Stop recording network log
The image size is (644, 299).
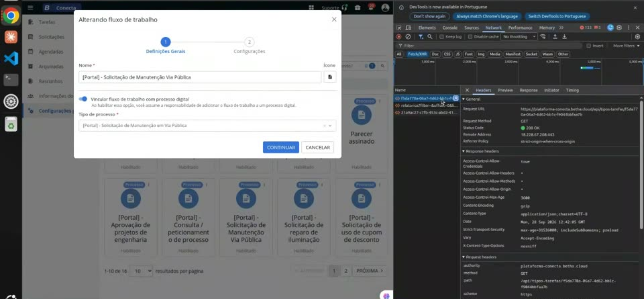tap(398, 36)
